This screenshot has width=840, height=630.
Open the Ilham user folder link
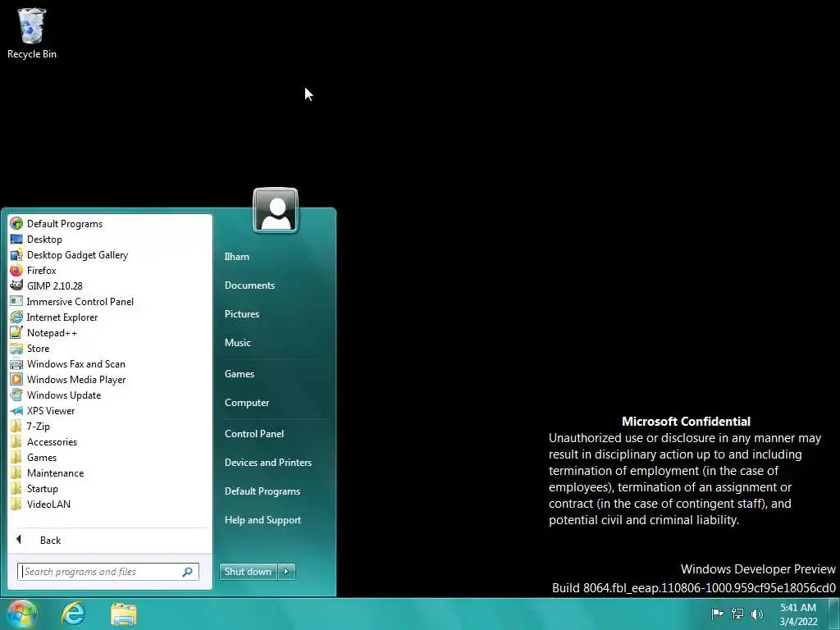point(237,257)
